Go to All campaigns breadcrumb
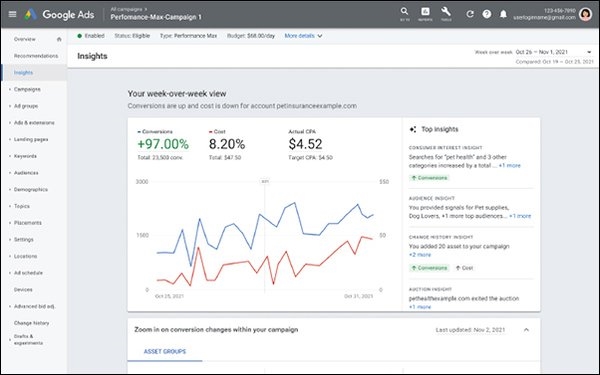This screenshot has width=600, height=375. pyautogui.click(x=126, y=9)
